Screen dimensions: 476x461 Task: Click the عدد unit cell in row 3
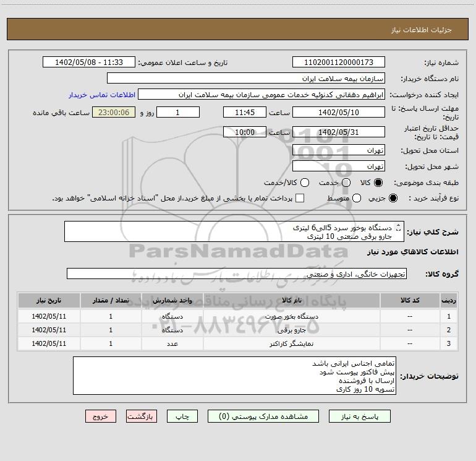(x=172, y=343)
